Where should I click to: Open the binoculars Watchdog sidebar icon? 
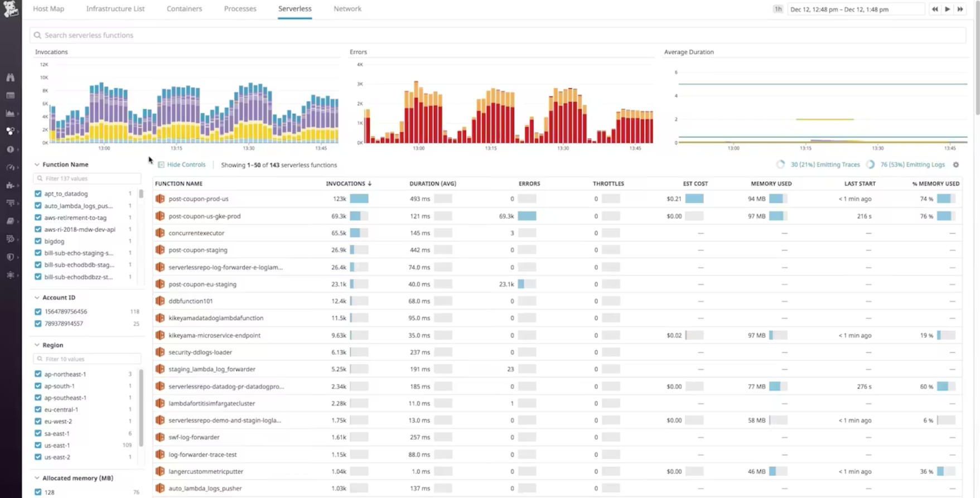[10, 78]
